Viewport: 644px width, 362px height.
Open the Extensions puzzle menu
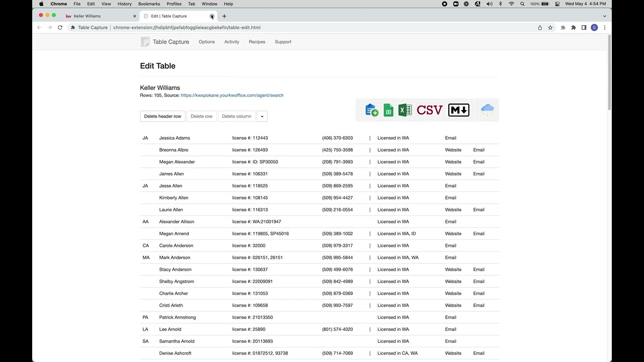(x=573, y=28)
